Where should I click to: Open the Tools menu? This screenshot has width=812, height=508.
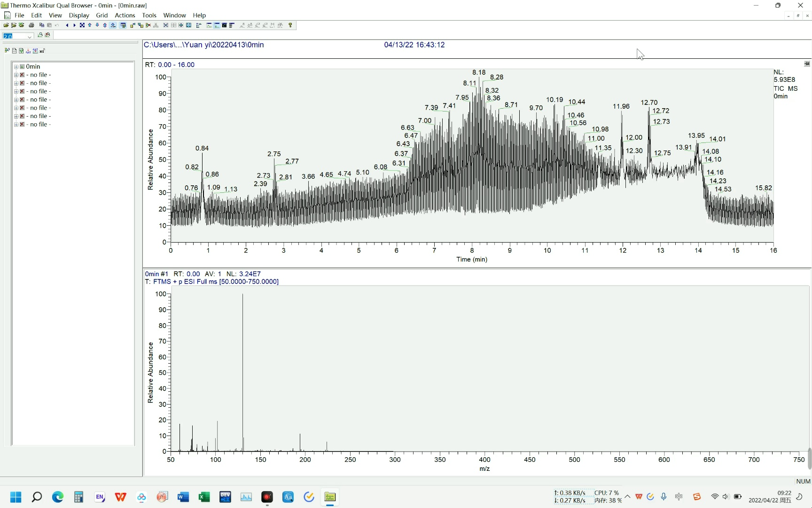coord(149,15)
